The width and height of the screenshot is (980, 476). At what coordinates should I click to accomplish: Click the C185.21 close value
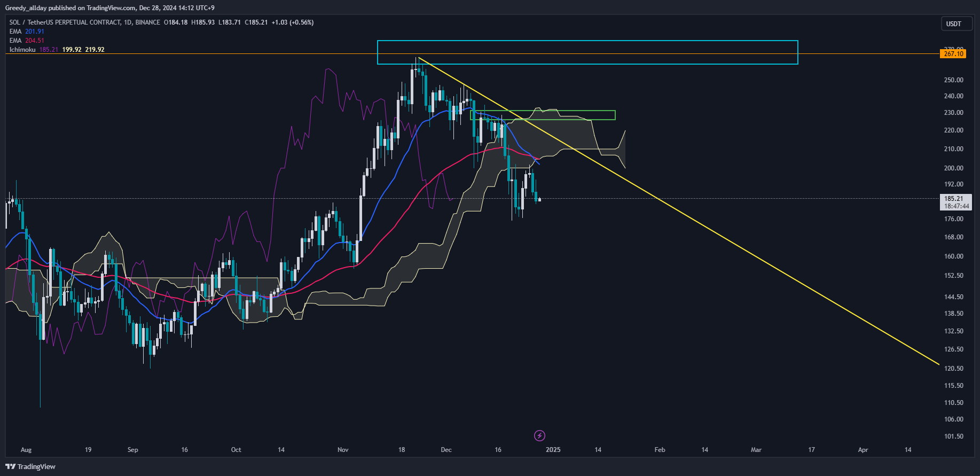pos(256,22)
